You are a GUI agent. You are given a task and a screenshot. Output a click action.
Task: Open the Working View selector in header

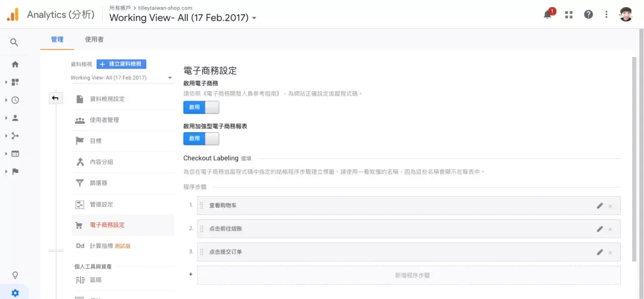pos(183,18)
